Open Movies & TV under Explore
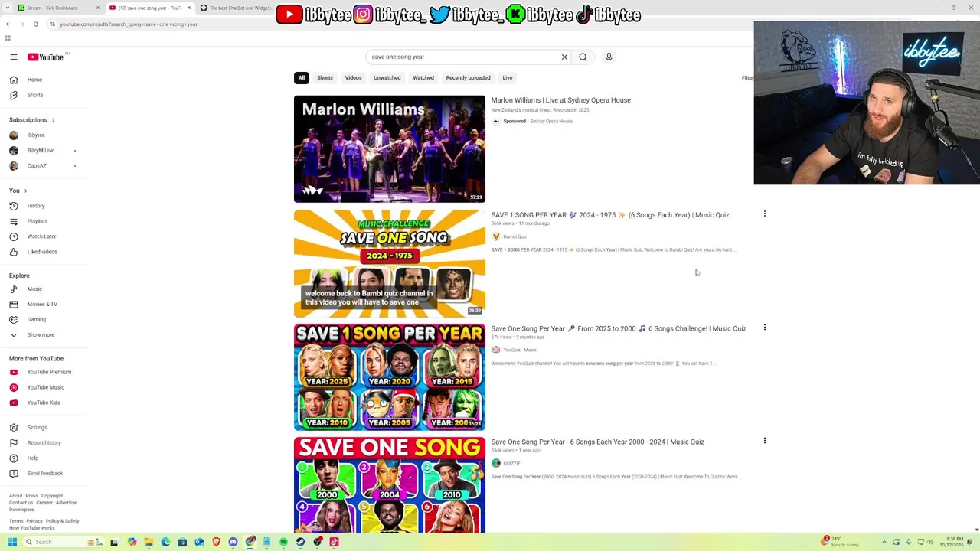Image resolution: width=980 pixels, height=551 pixels. click(x=44, y=305)
